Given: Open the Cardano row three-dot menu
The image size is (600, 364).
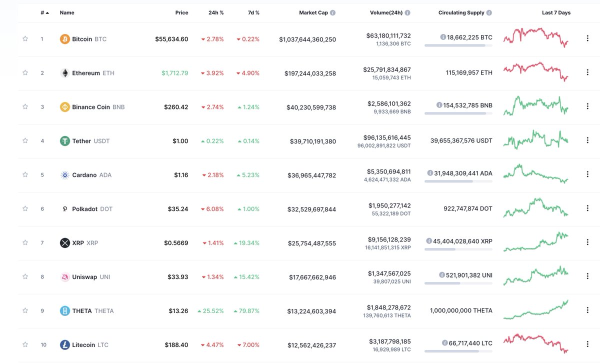Looking at the screenshot, I should click(x=587, y=174).
